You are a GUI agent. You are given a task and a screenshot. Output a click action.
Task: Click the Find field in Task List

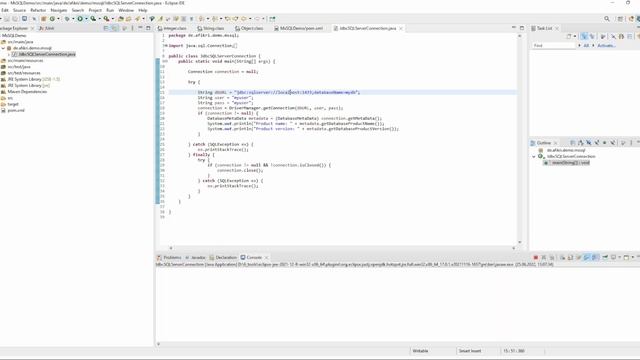coord(553,46)
